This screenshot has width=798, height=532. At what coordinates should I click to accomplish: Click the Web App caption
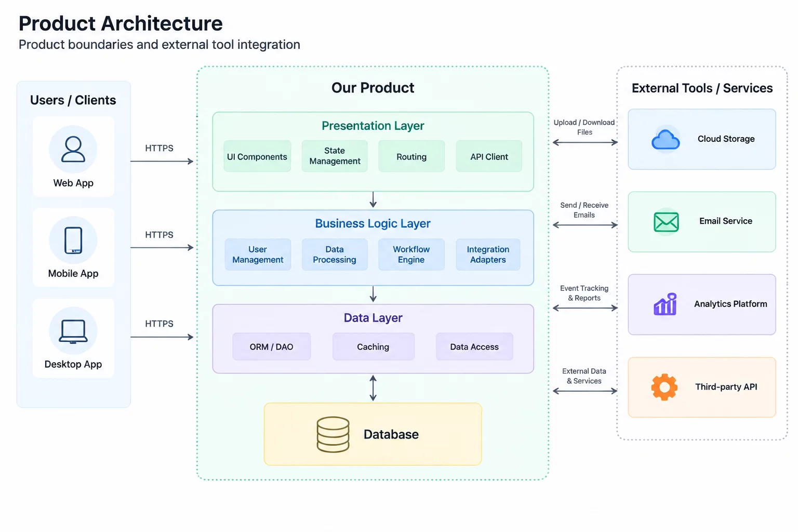(x=73, y=183)
